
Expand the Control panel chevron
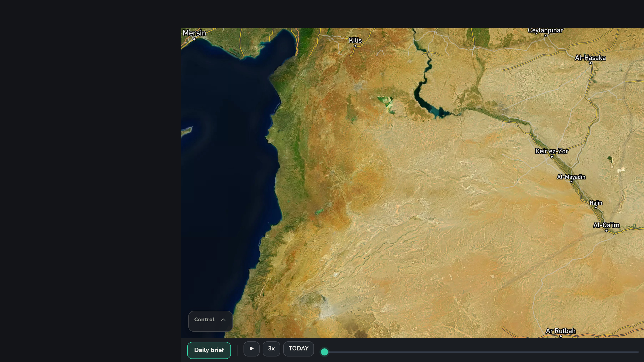223,320
